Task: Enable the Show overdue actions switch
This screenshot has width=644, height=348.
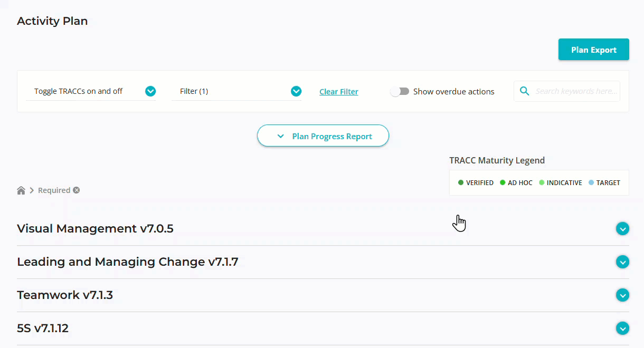Action: tap(400, 91)
